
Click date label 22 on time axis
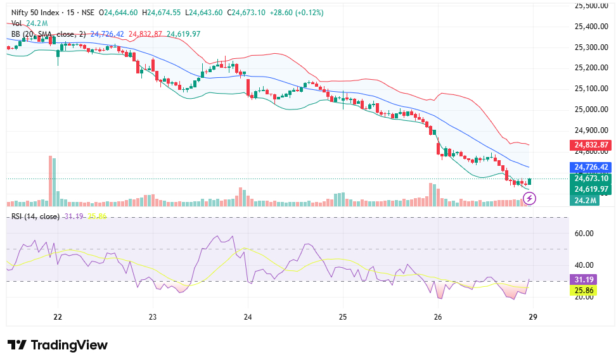point(58,317)
